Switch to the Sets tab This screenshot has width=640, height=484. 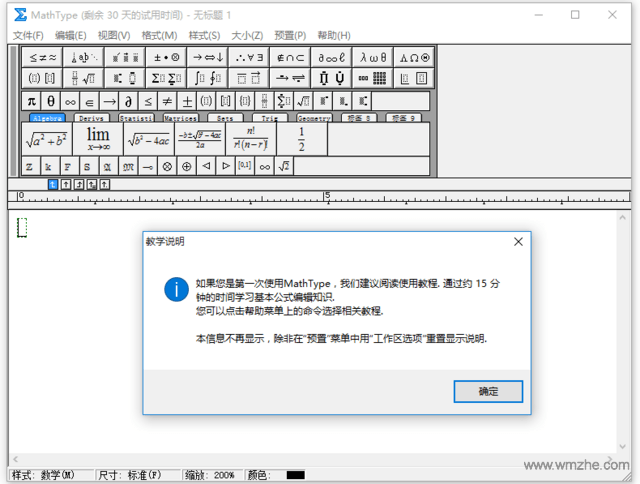(225, 118)
